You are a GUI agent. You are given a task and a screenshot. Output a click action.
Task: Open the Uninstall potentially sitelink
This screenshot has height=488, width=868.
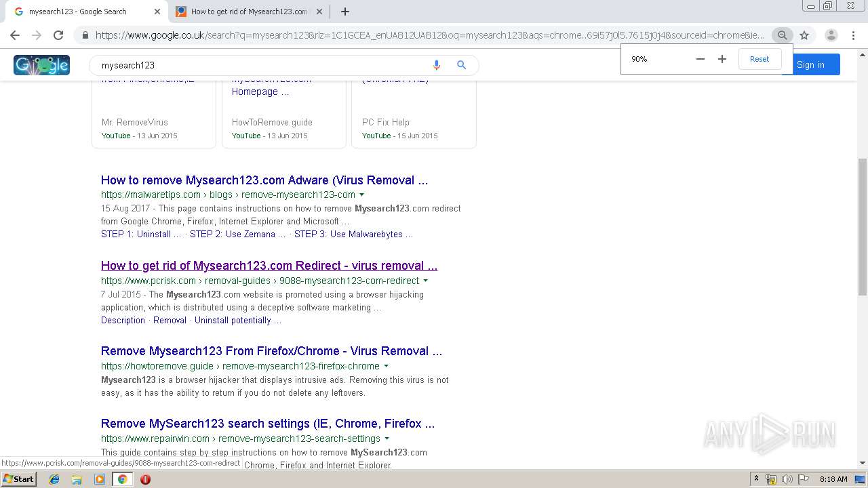[x=238, y=320]
